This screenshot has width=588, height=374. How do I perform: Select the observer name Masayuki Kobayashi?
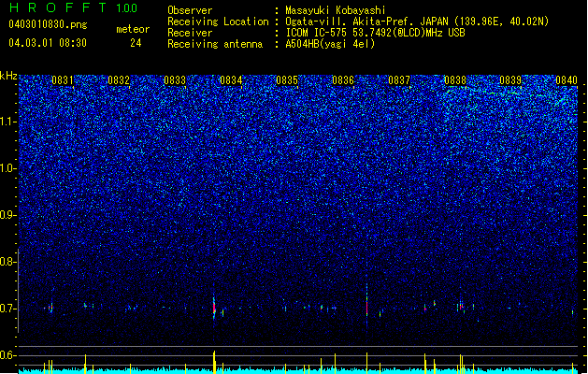[x=336, y=10]
